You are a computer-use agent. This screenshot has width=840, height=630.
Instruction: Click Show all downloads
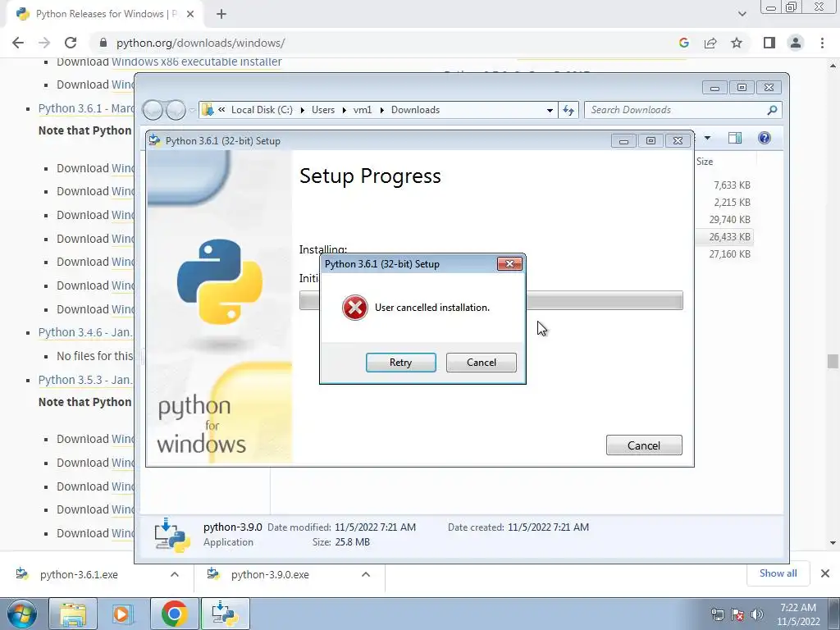[778, 573]
